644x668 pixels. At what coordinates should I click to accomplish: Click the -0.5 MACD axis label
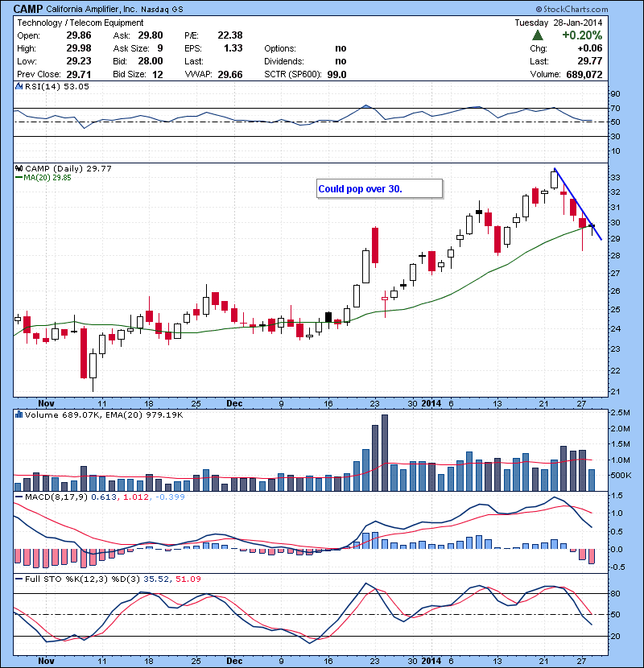617,567
